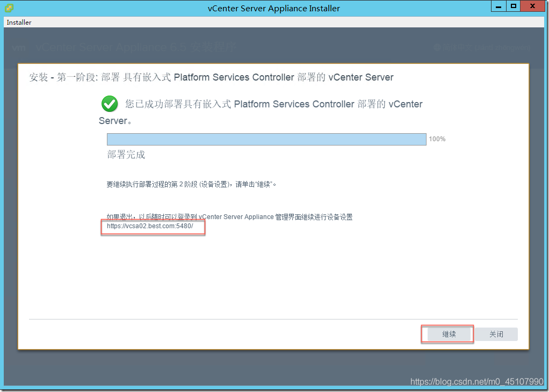Click the green success checkmark icon
The width and height of the screenshot is (549, 392).
tap(110, 104)
